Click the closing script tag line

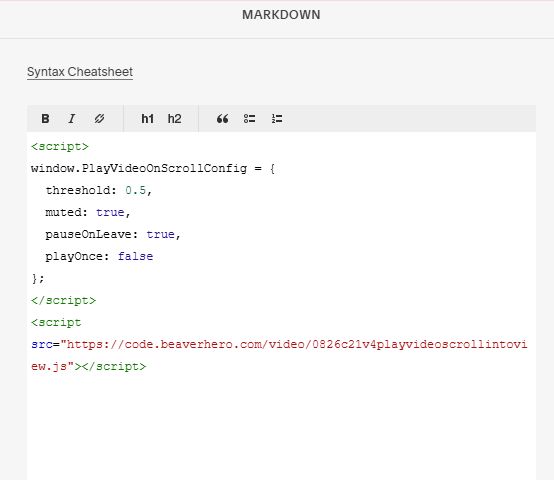pos(63,300)
